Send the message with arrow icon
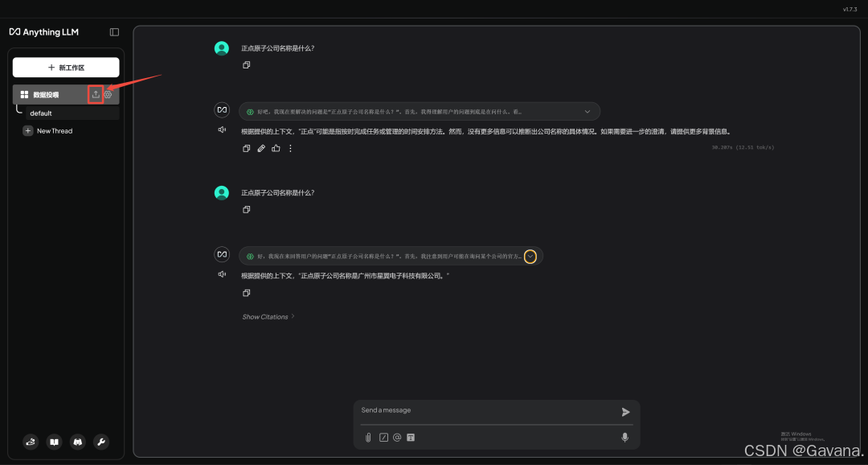Viewport: 868px width, 465px height. [x=625, y=412]
